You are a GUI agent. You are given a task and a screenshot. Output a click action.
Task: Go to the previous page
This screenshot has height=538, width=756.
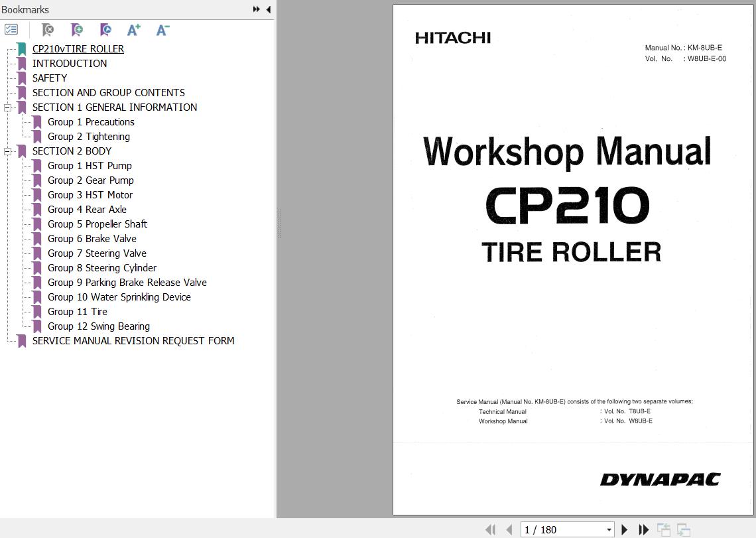coord(509,530)
